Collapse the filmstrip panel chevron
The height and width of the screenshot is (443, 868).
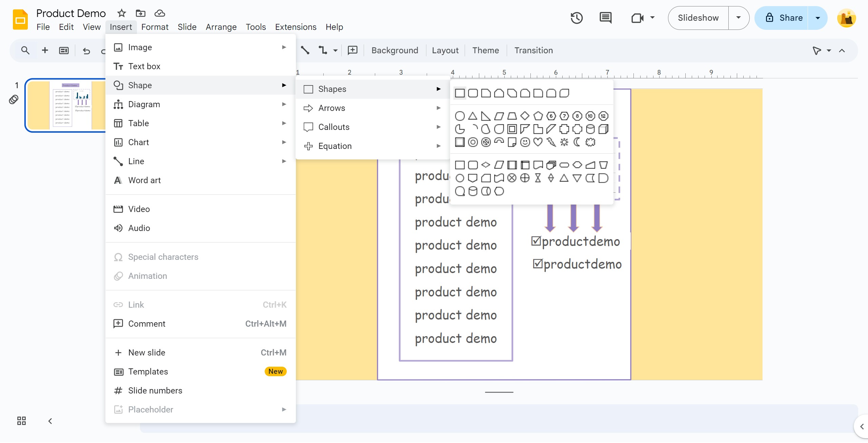pyautogui.click(x=50, y=421)
